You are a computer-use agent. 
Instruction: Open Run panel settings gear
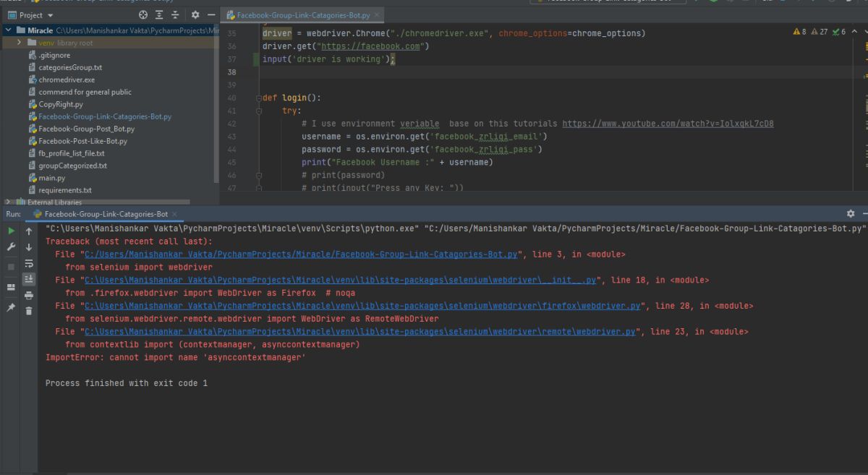point(851,214)
